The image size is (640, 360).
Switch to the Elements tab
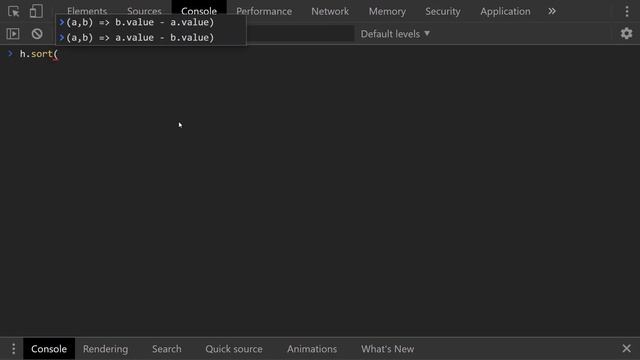tap(87, 11)
